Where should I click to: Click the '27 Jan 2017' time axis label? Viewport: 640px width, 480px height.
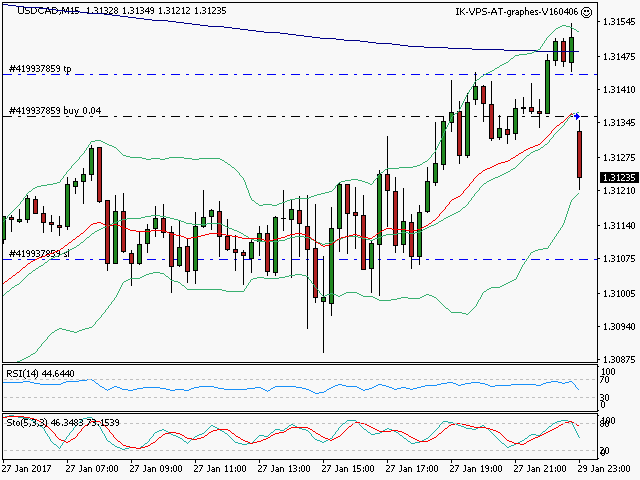click(x=27, y=468)
